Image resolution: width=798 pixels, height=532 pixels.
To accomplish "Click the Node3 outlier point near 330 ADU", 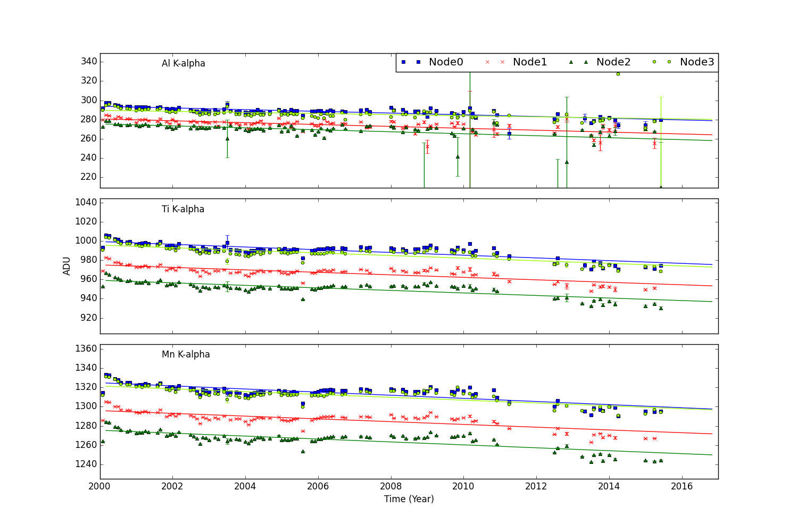I will 618,74.
